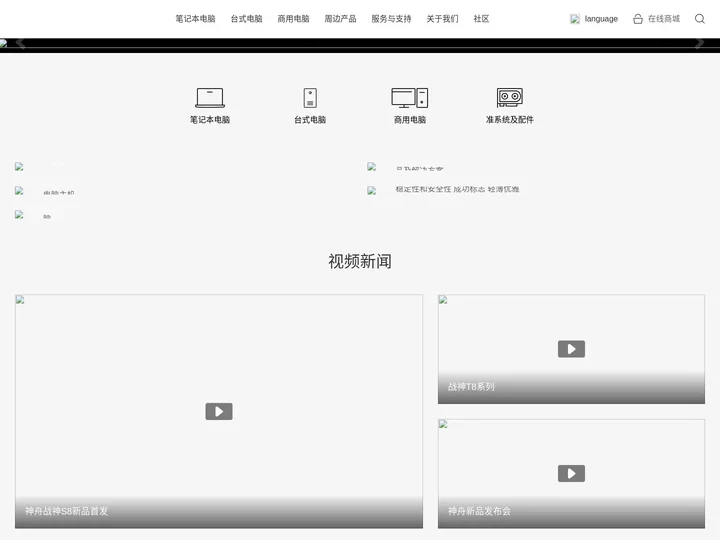
Task: Play the 神舟新品发布会 video
Action: 571,473
